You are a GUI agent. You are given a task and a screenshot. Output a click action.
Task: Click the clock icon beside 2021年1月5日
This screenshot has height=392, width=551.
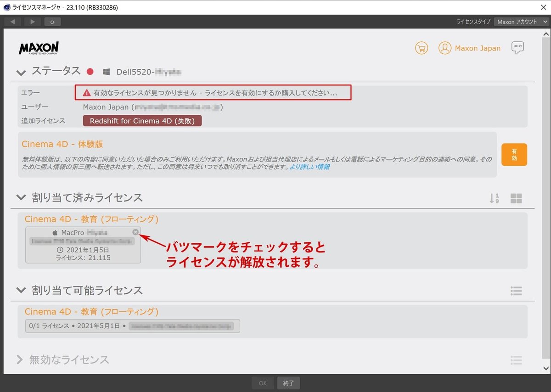click(60, 250)
